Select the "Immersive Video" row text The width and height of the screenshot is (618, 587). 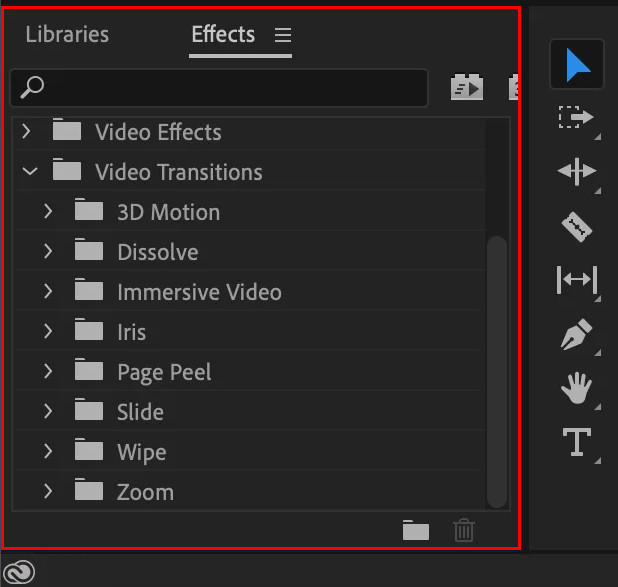199,293
